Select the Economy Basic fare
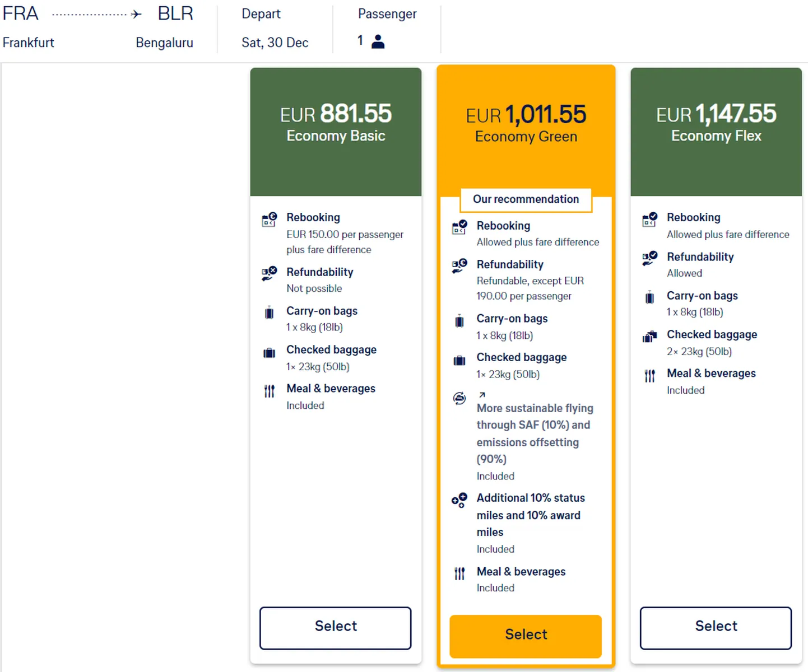The height and width of the screenshot is (672, 808). (x=336, y=628)
